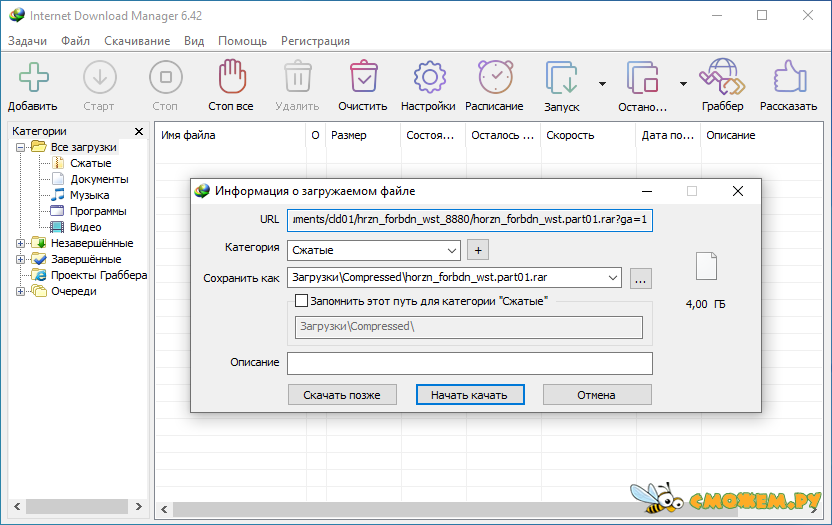The height and width of the screenshot is (525, 832).
Task: Click the disabled path field Загрузки\Compressed\
Action: point(469,327)
